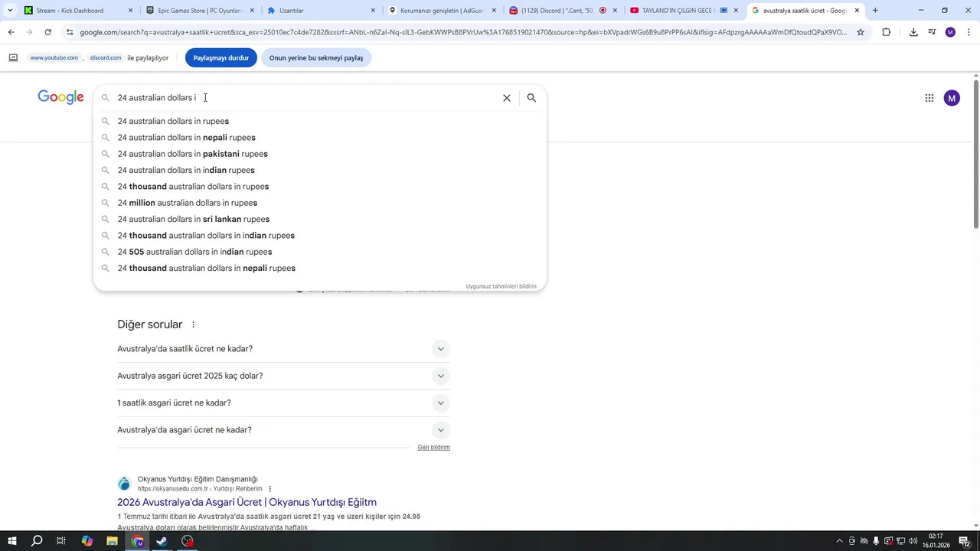
Task: Reload the current page
Action: point(47,32)
